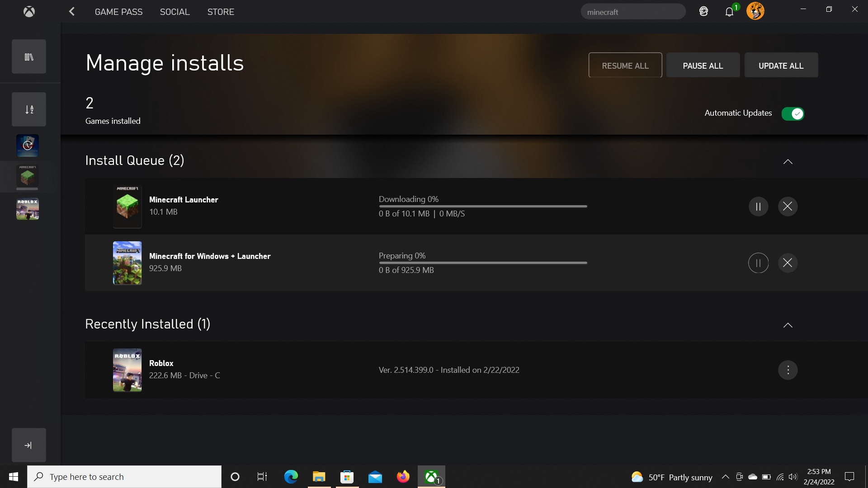Pause Minecraft for Windows + Launcher install
The width and height of the screenshot is (868, 488).
pos(758,263)
